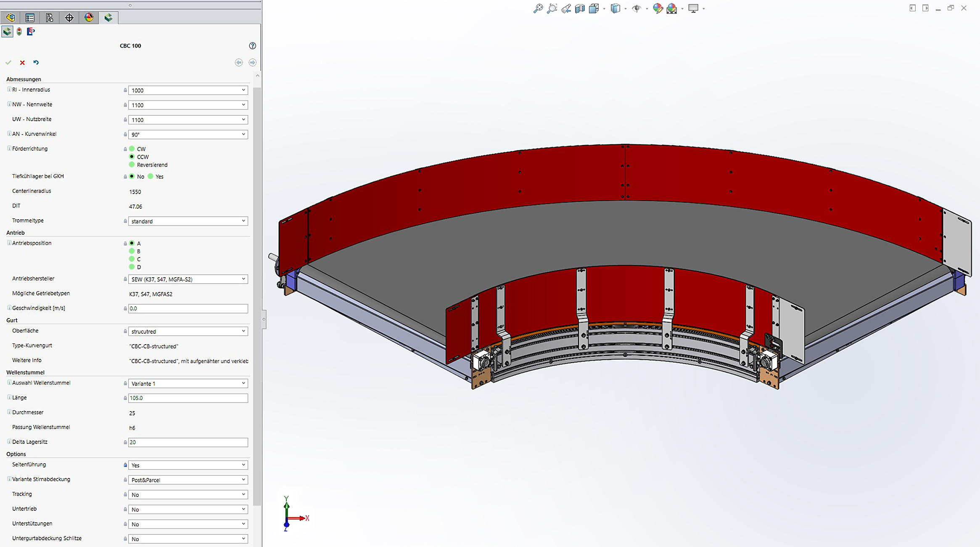Click the blue undo arrow icon

[36, 63]
